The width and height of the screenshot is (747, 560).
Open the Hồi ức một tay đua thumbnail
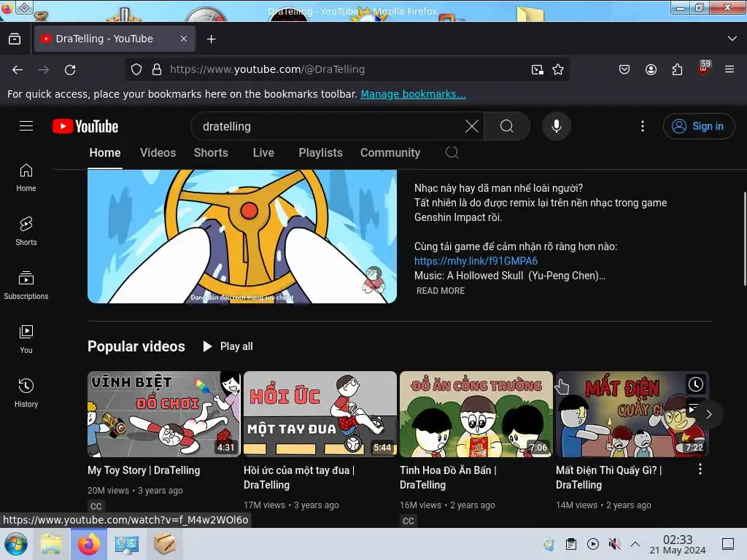coord(320,414)
